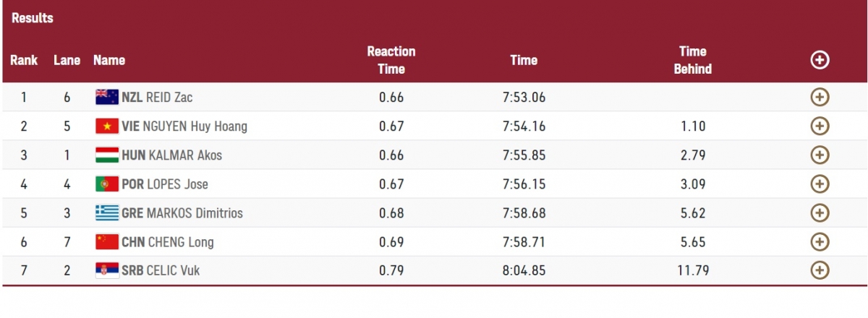Open athlete NGUYEN Huy Hoang's link
Viewport: 868px width, 318px height.
(197, 126)
